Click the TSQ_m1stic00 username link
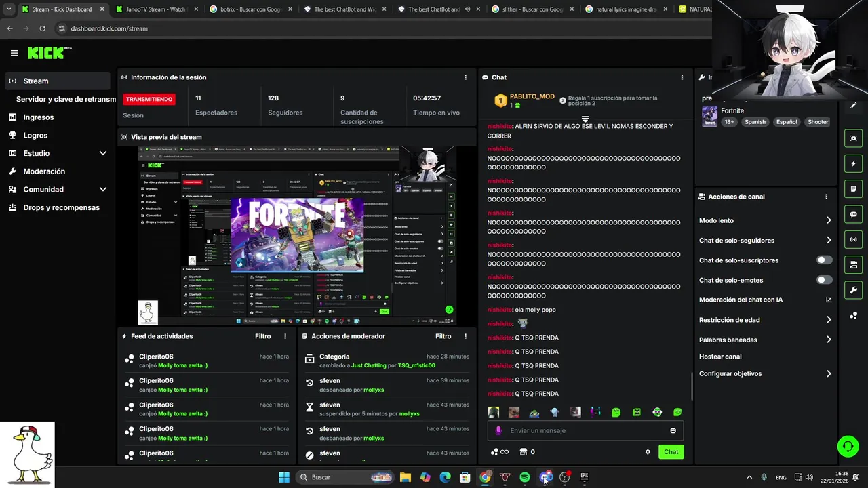 pos(416,365)
